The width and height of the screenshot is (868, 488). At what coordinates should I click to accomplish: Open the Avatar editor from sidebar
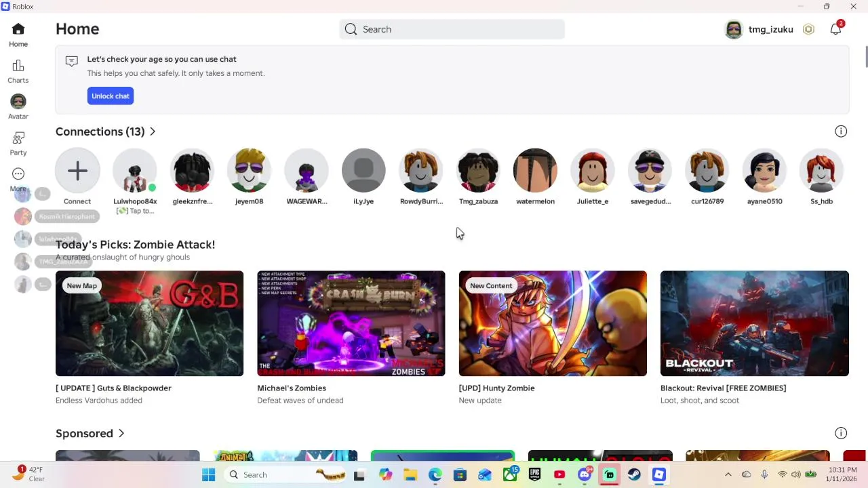(18, 107)
